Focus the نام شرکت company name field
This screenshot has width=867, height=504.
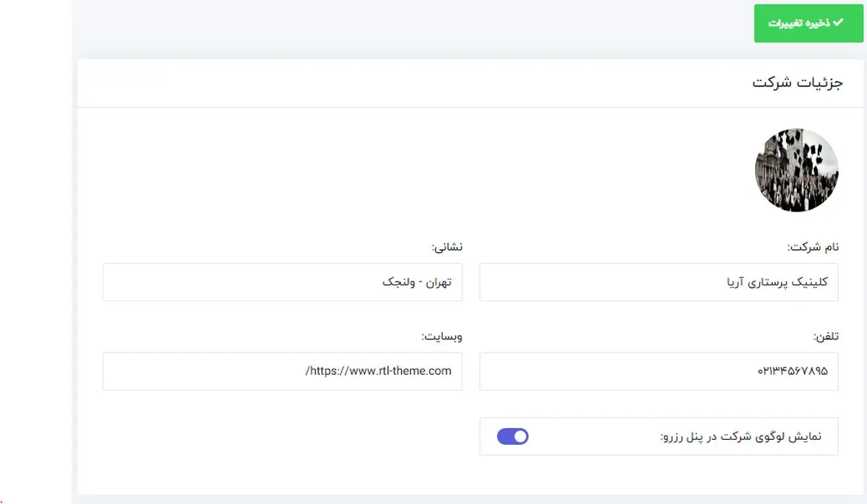point(658,282)
